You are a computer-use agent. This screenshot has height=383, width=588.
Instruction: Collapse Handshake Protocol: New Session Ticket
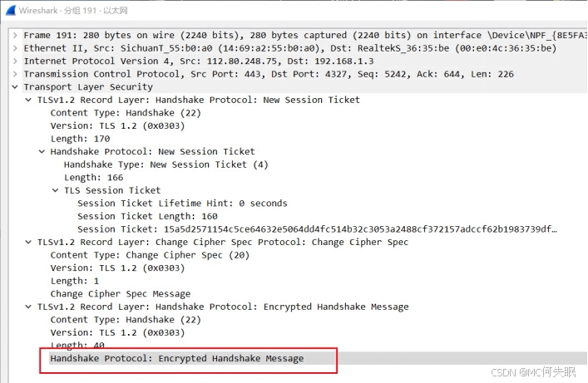tap(42, 151)
